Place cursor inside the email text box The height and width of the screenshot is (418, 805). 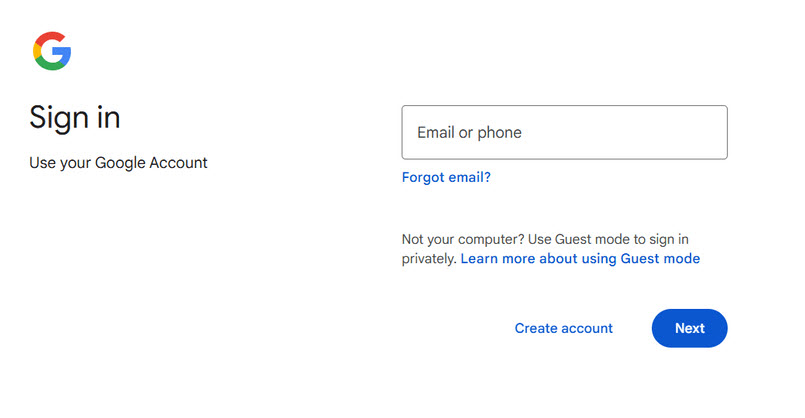564,132
